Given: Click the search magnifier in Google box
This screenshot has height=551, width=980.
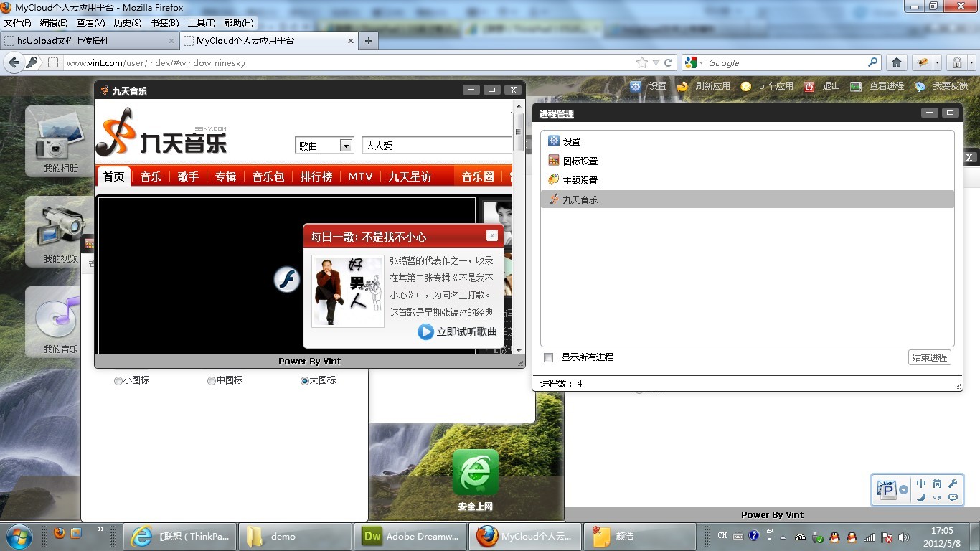Looking at the screenshot, I should point(873,62).
